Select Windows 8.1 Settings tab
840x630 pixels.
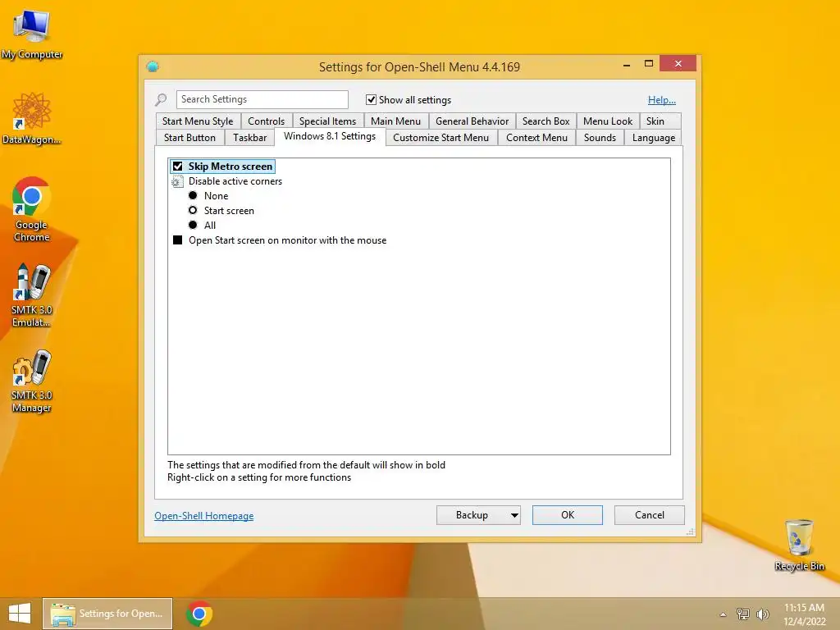tap(330, 137)
